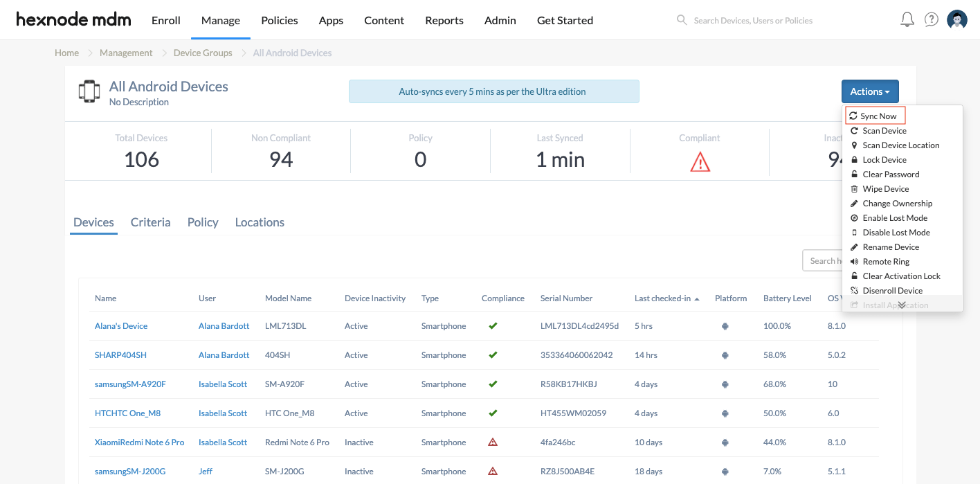This screenshot has width=980, height=484.
Task: Click the Android platform icon in Alana's Device row
Action: pyautogui.click(x=725, y=325)
